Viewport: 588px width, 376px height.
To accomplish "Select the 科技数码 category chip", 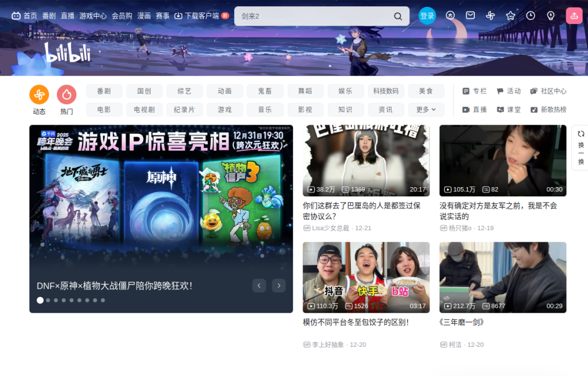I will (x=386, y=91).
